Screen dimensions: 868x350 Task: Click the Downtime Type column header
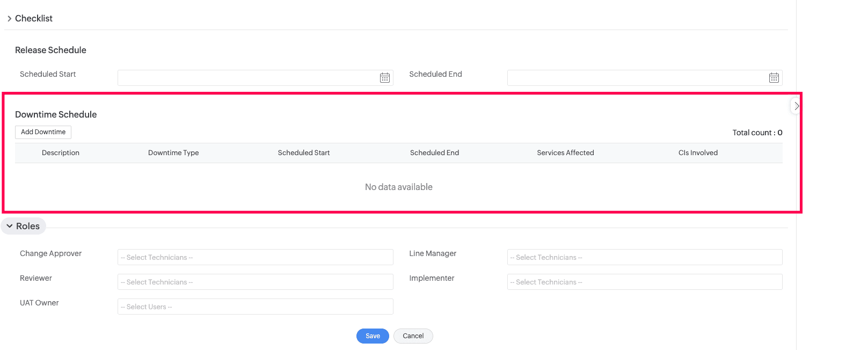point(173,153)
